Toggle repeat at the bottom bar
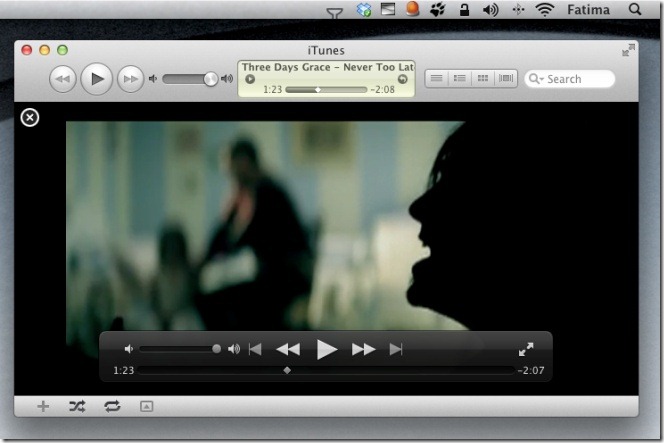664x443 pixels. pos(112,407)
